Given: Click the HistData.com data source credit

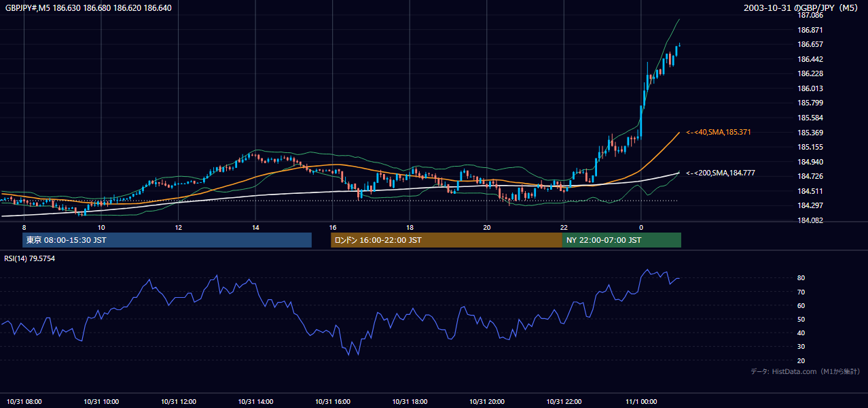Looking at the screenshot, I should (806, 371).
